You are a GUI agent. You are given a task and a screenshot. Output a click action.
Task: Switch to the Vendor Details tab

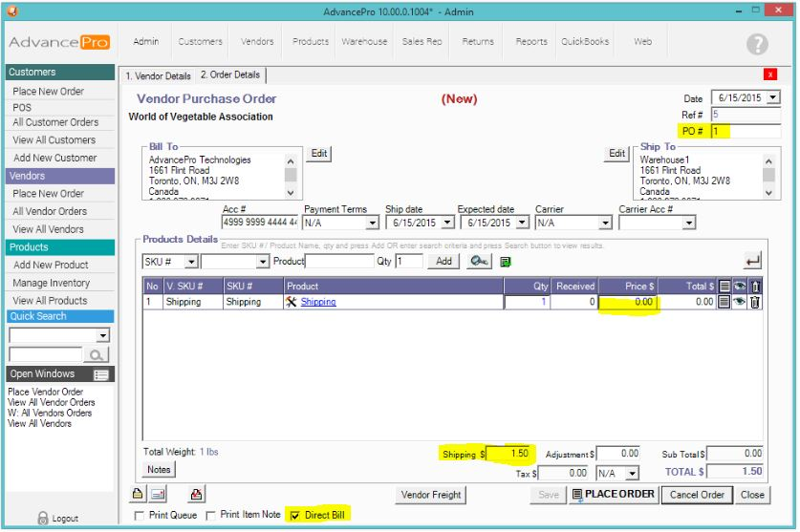coord(158,74)
